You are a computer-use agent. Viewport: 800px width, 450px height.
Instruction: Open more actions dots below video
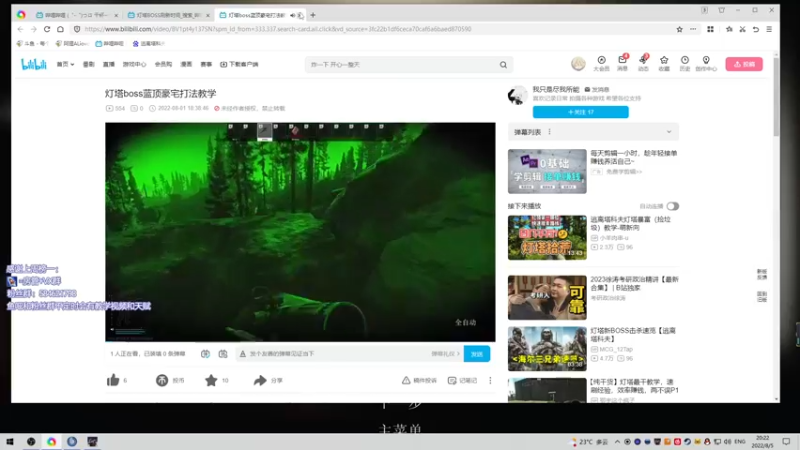[490, 380]
